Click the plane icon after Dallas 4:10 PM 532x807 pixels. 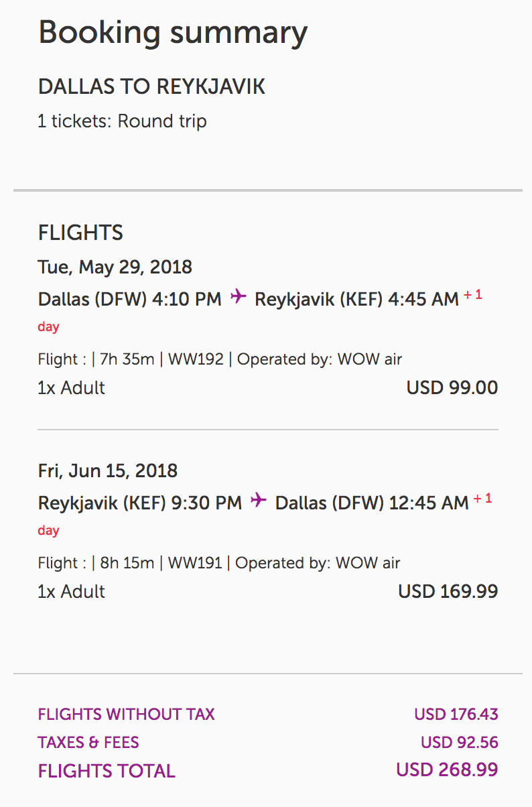(x=238, y=297)
